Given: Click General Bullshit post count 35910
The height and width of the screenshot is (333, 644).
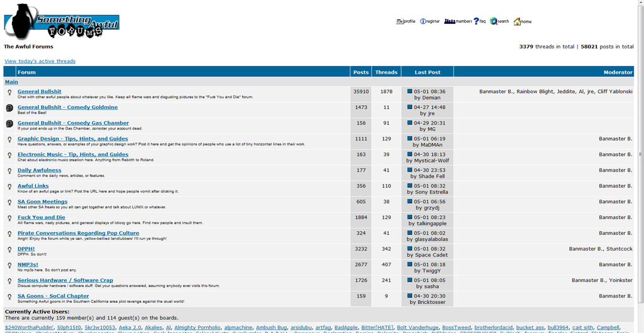Looking at the screenshot, I should pos(361,91).
